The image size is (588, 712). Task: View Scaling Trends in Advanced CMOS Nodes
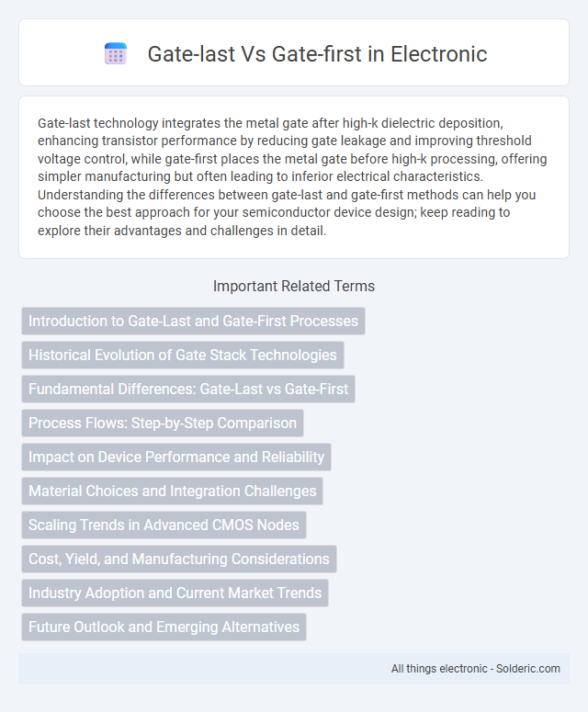pyautogui.click(x=164, y=525)
